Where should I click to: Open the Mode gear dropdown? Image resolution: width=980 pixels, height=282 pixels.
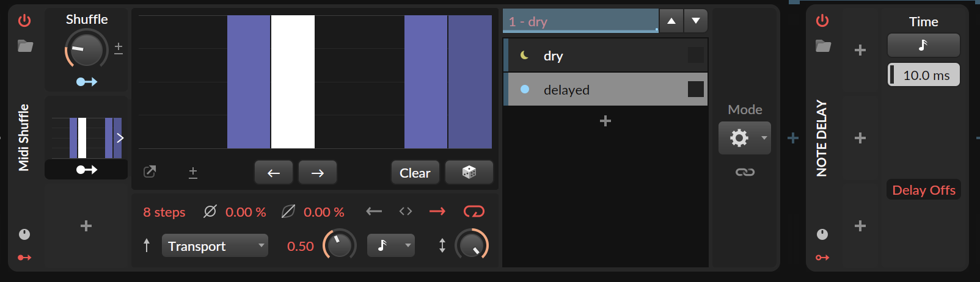point(744,138)
